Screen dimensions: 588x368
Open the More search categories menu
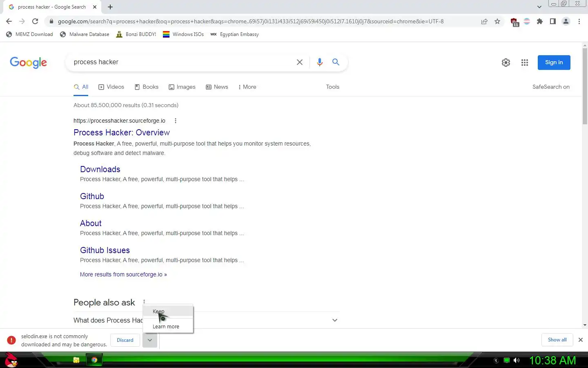[247, 87]
